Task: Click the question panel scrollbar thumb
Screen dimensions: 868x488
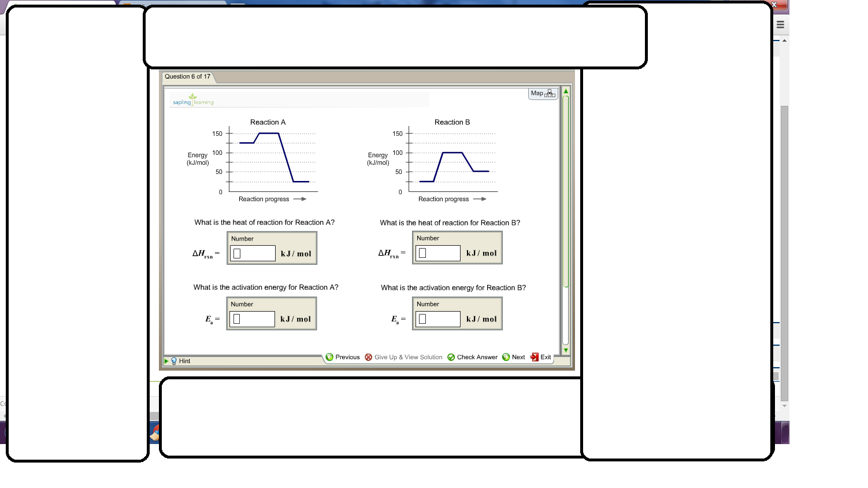Action: point(566,191)
